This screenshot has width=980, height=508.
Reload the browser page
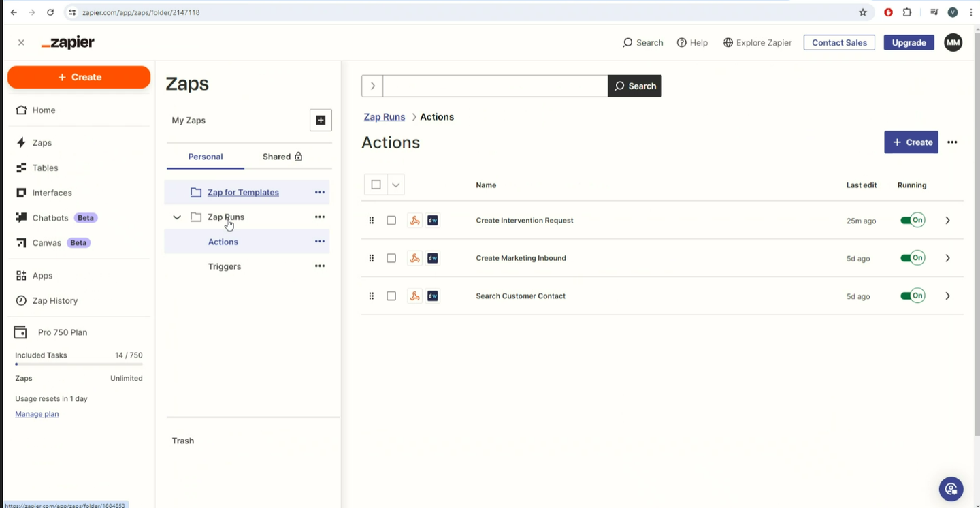[50, 12]
